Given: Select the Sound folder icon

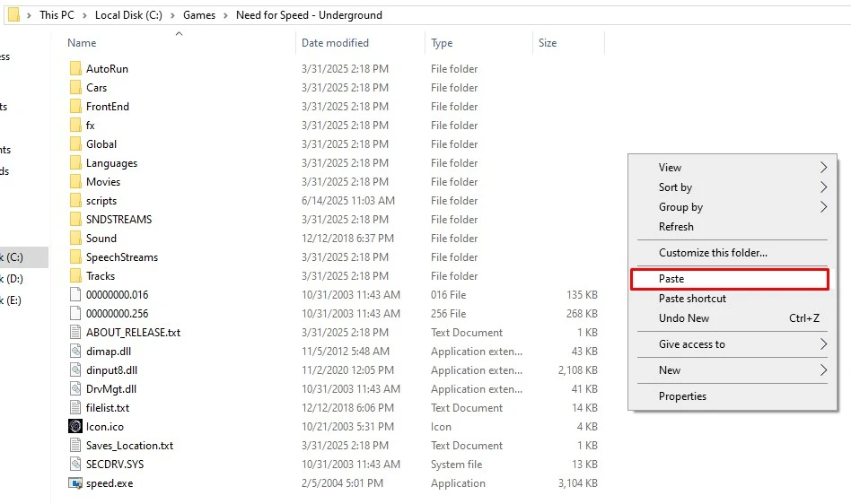Looking at the screenshot, I should 75,239.
